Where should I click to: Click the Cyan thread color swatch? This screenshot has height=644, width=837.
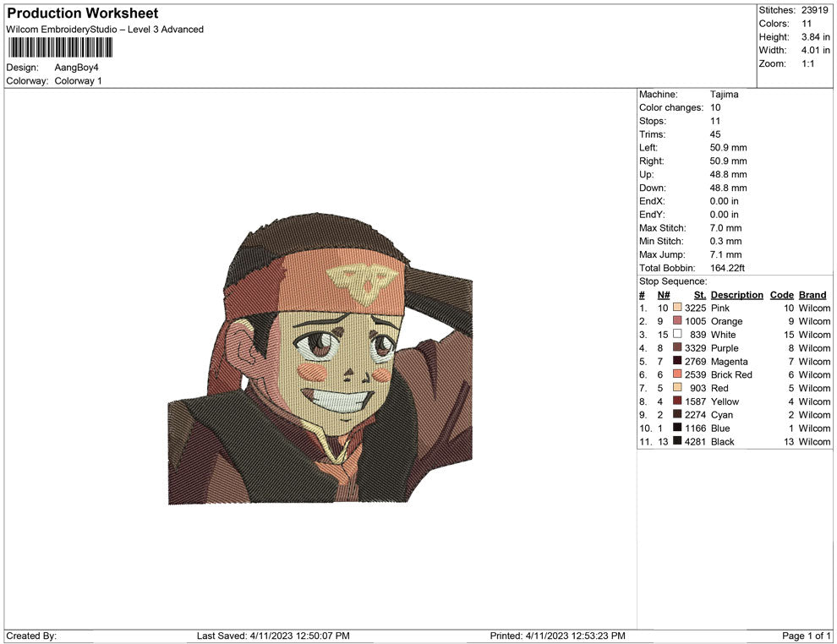tap(677, 414)
